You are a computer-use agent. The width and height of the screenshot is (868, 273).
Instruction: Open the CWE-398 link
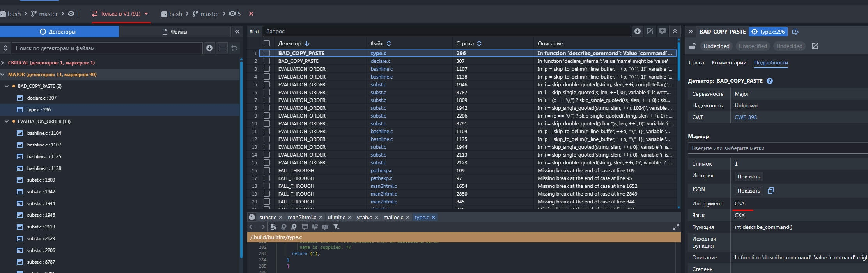(746, 117)
